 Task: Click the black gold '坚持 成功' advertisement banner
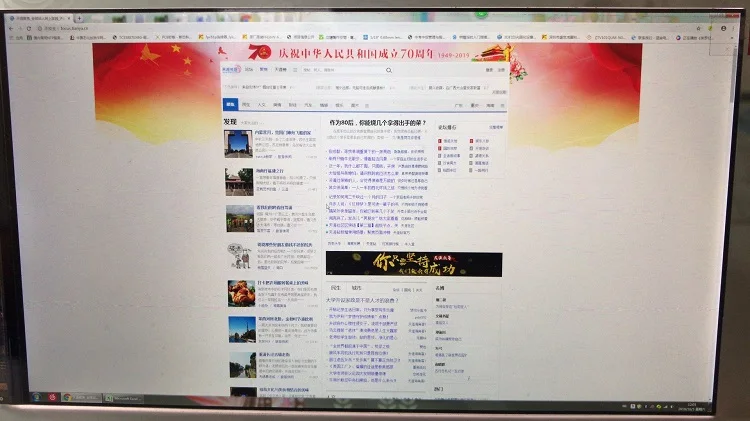point(414,265)
